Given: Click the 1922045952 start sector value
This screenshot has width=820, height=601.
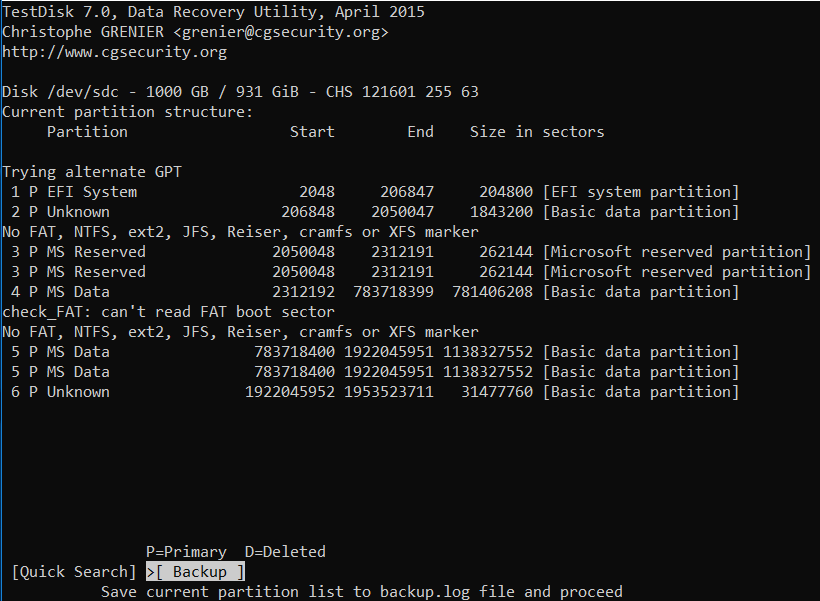Looking at the screenshot, I should (290, 392).
